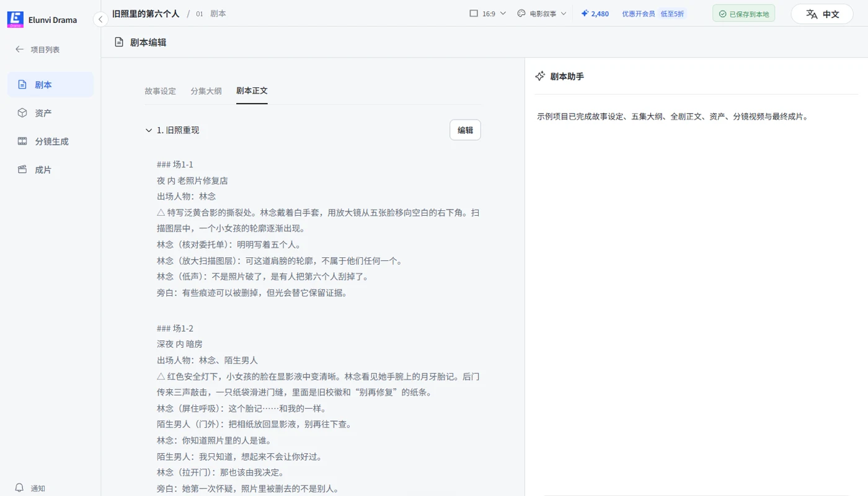
Task: Select the 剧本正文 tab
Action: [252, 91]
